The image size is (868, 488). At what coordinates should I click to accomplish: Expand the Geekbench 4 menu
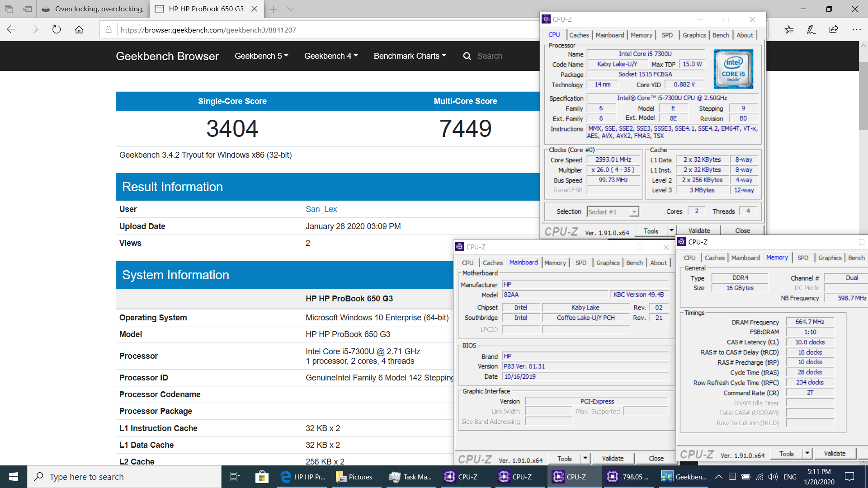(x=331, y=56)
